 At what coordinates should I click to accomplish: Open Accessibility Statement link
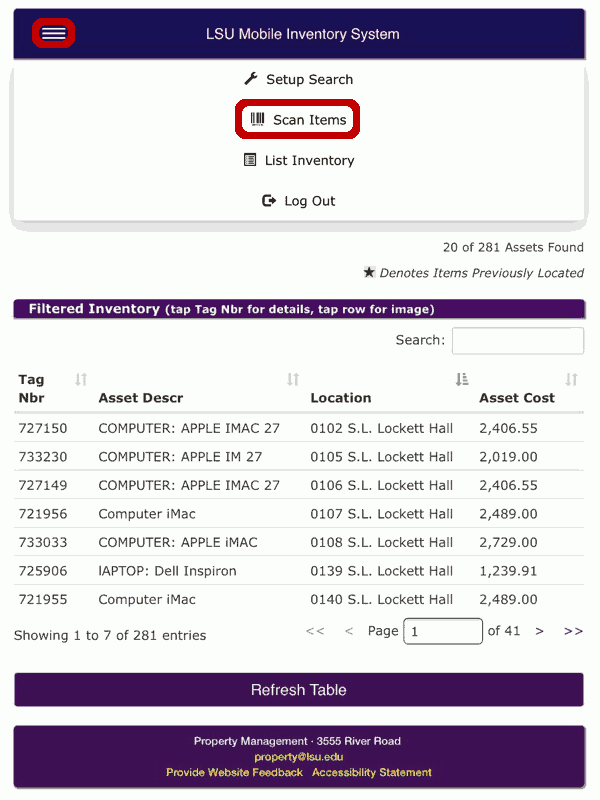tap(372, 772)
